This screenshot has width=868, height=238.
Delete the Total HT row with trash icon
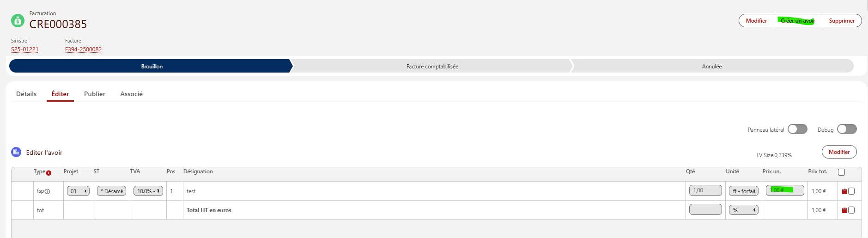(x=844, y=210)
